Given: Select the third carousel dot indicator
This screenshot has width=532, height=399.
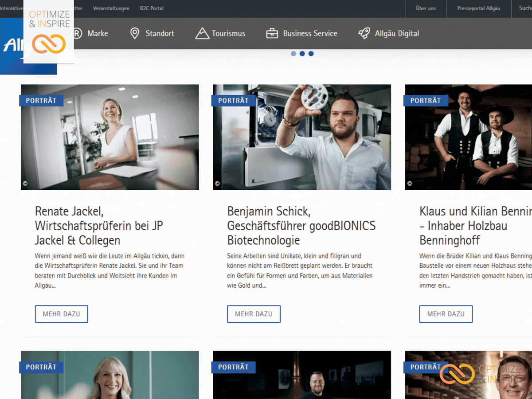Looking at the screenshot, I should point(311,54).
